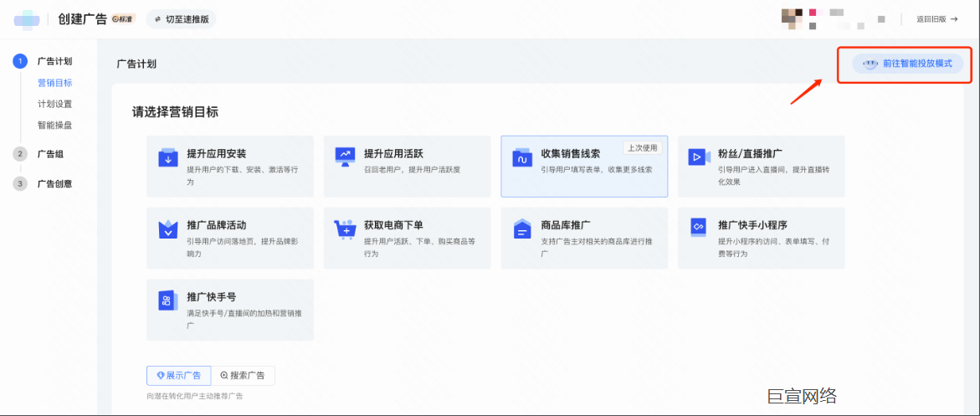Choose 商品库推广 marketing goal card
980x416 pixels.
[584, 239]
